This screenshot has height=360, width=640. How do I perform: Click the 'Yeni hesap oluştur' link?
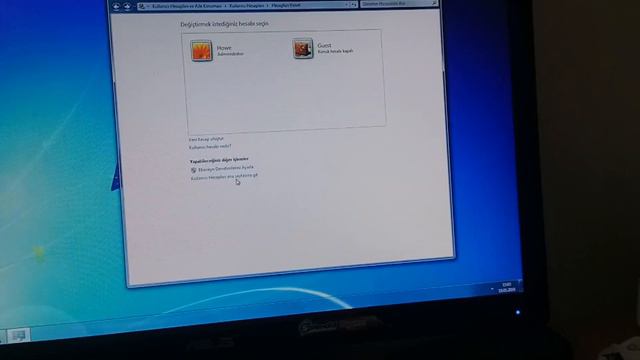[x=206, y=139]
